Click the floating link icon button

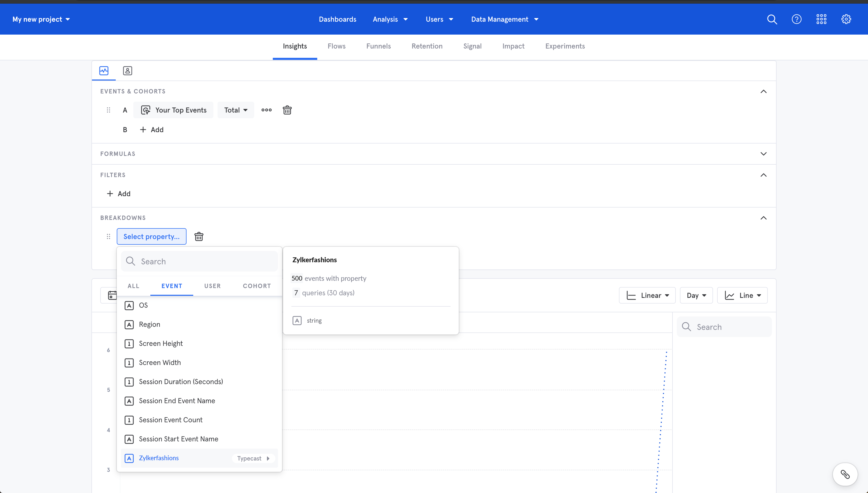(x=845, y=474)
